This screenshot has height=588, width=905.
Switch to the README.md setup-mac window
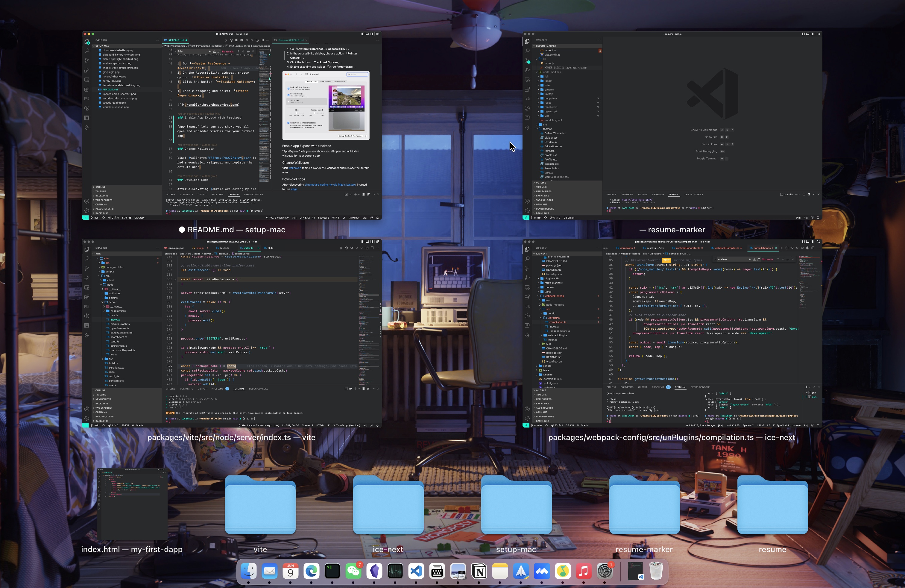point(232,125)
